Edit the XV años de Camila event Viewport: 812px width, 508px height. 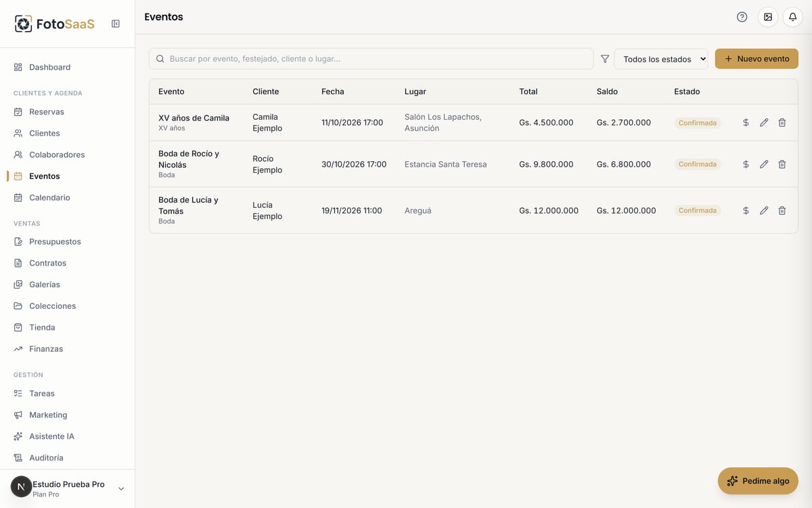764,123
